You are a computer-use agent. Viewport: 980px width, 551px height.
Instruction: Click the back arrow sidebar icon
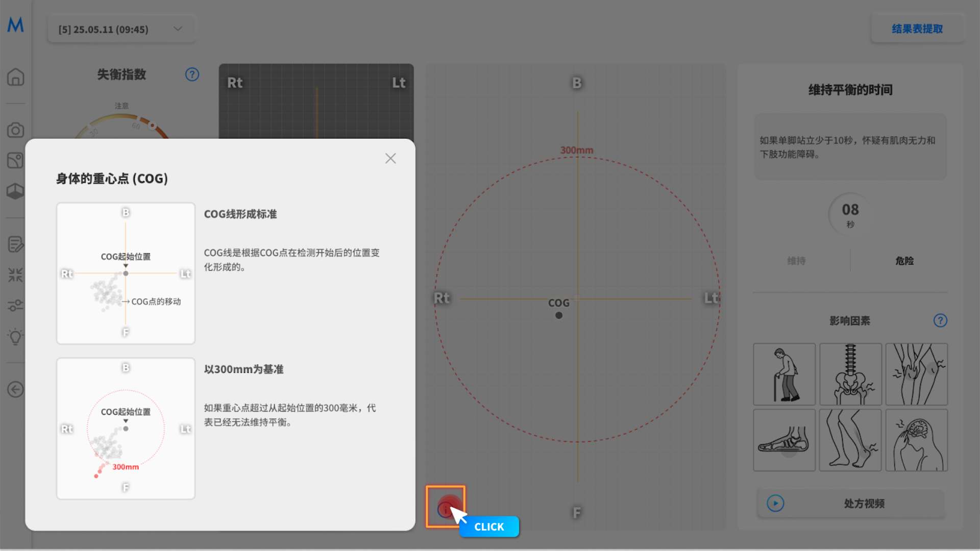click(15, 390)
